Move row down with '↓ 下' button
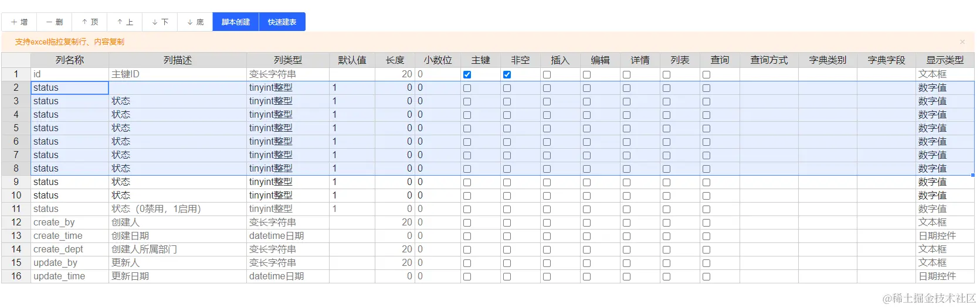Screen dimensions: 980x308 160,22
